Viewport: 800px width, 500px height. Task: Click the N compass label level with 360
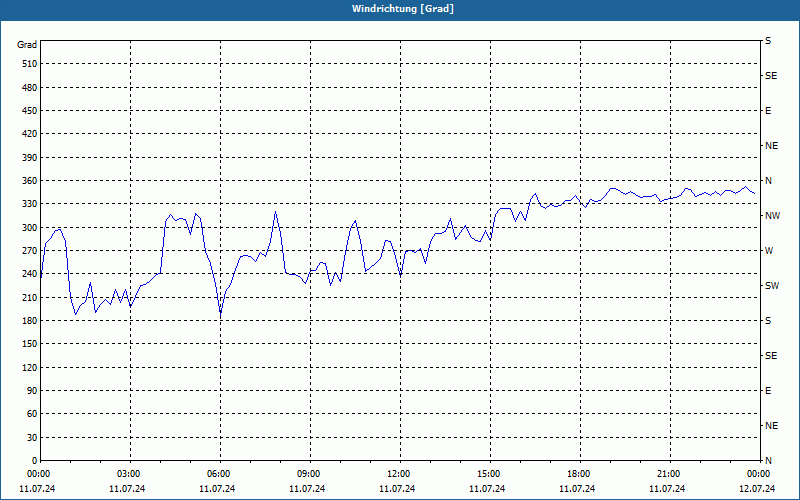click(768, 181)
